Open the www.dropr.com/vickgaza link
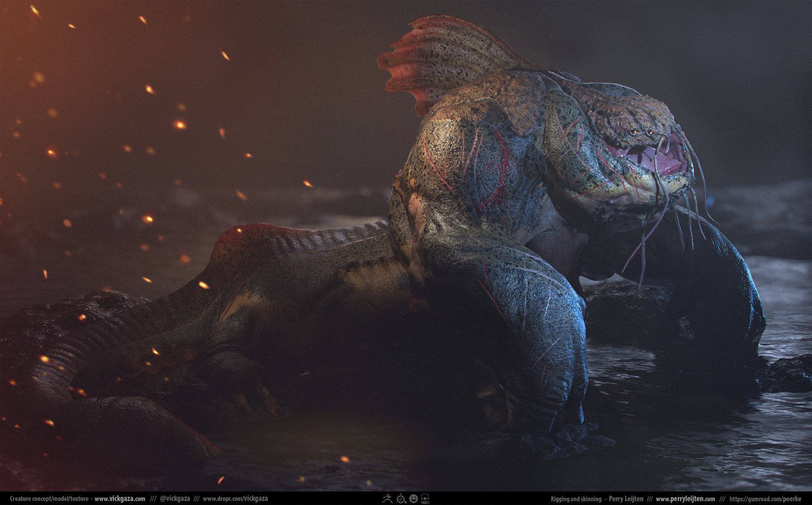Screen dimensions: 812x505 [236, 499]
